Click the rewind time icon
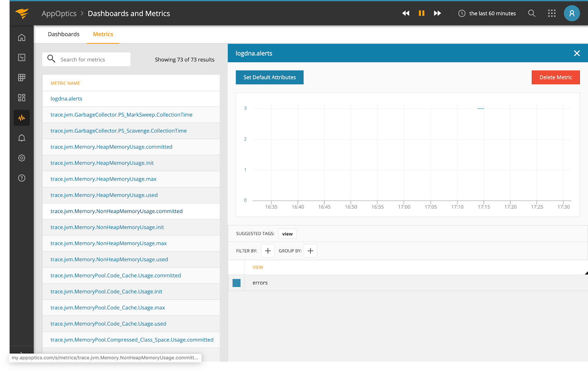588x373 pixels. (x=406, y=13)
